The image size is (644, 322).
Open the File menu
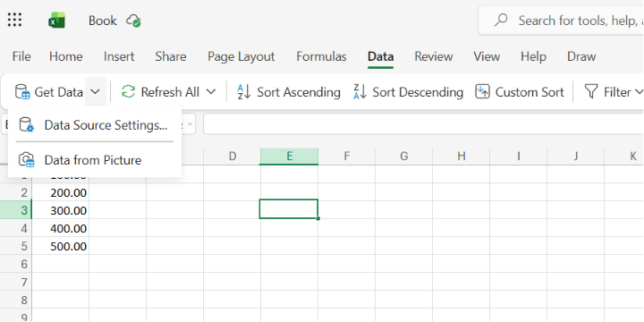tap(21, 56)
